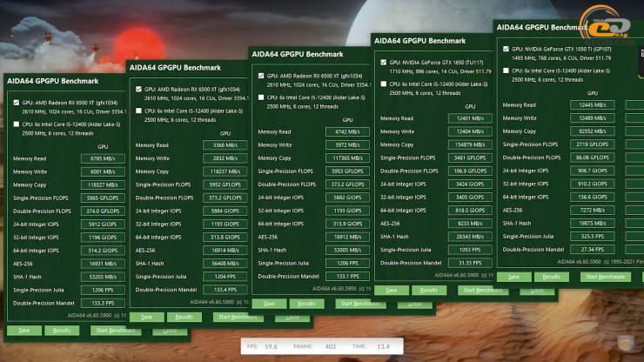Toggle GPU Radeon checkbox in second-from-left window

(138, 89)
